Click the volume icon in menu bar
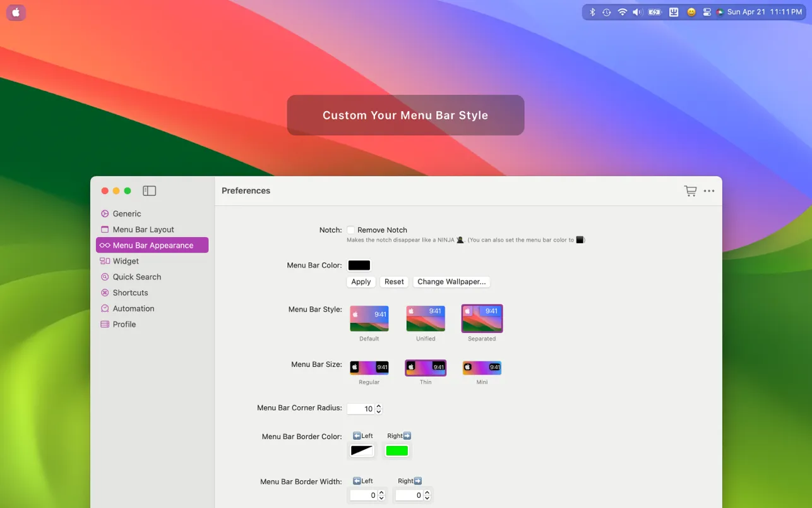The image size is (812, 508). (636, 12)
